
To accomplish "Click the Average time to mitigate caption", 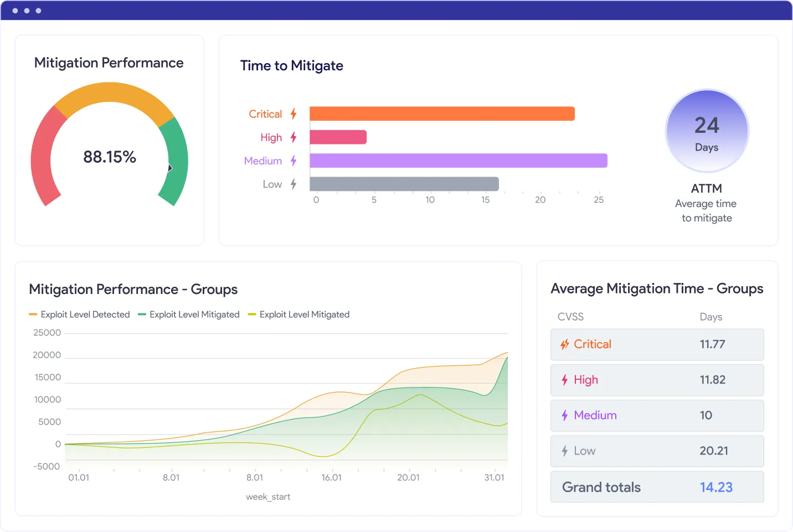I will [x=707, y=211].
